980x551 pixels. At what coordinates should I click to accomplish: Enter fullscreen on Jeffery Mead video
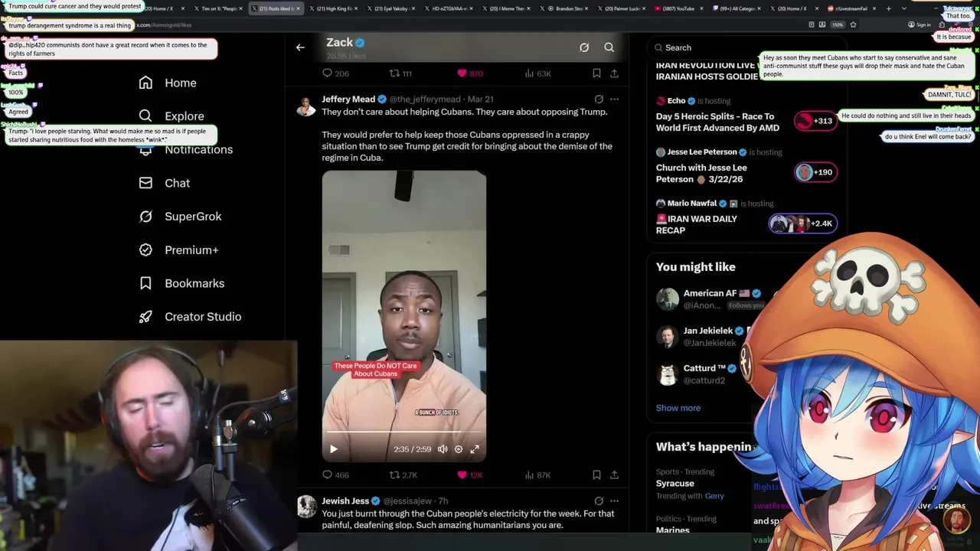(475, 449)
